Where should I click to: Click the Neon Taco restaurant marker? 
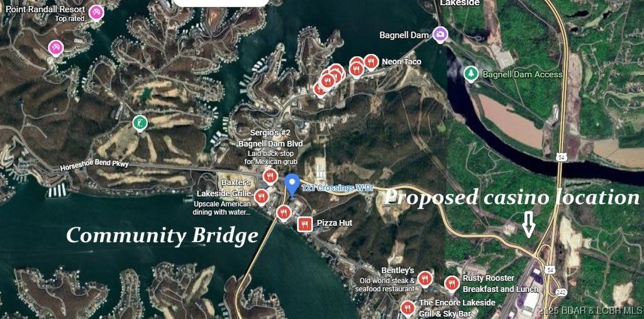coord(371,62)
